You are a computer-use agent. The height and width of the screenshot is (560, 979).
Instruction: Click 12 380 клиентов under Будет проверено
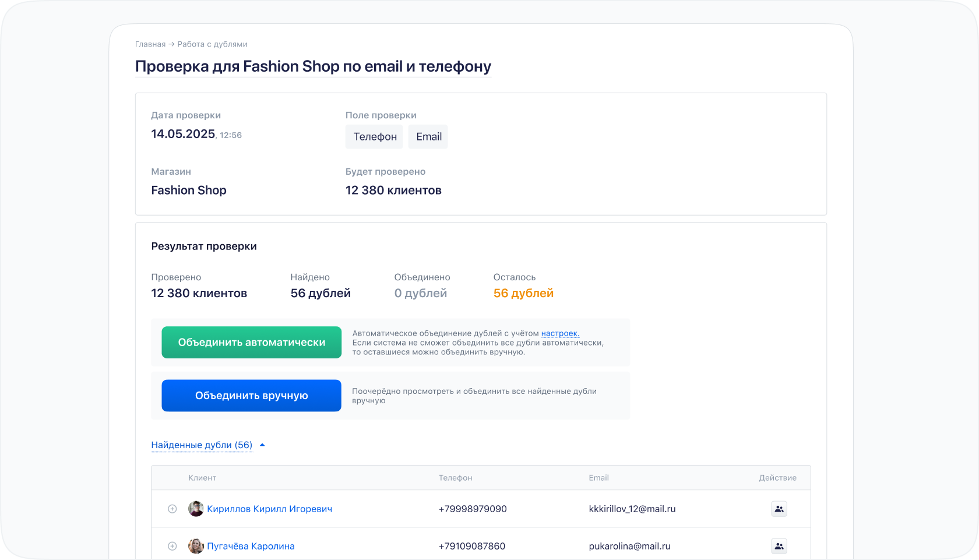pos(393,191)
